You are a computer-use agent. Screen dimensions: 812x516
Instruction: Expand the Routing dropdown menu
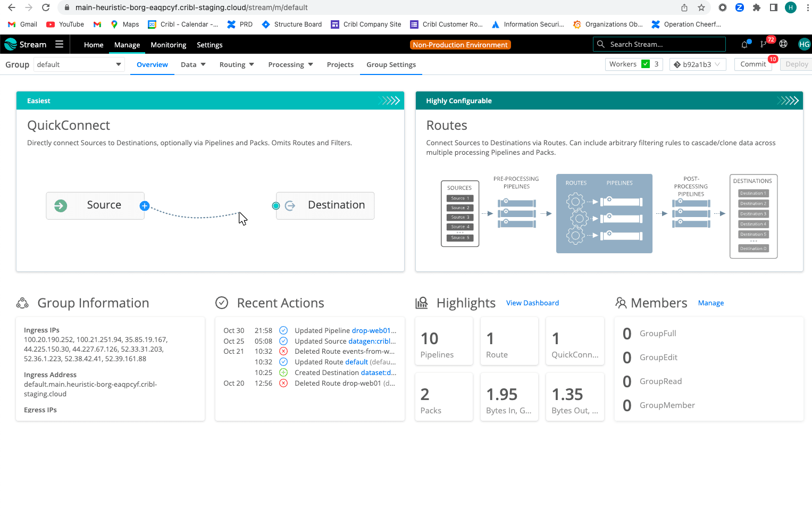pyautogui.click(x=237, y=64)
